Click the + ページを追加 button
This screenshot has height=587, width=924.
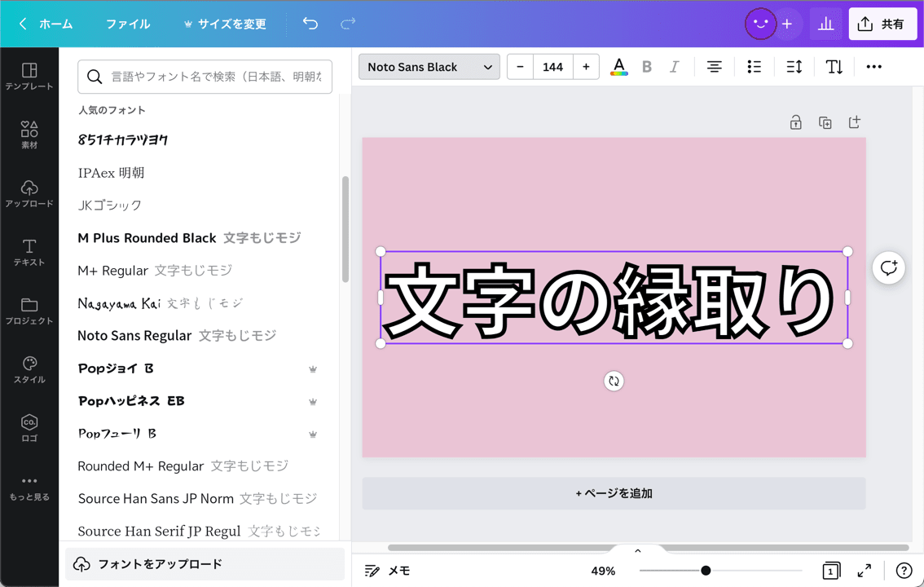tap(614, 493)
